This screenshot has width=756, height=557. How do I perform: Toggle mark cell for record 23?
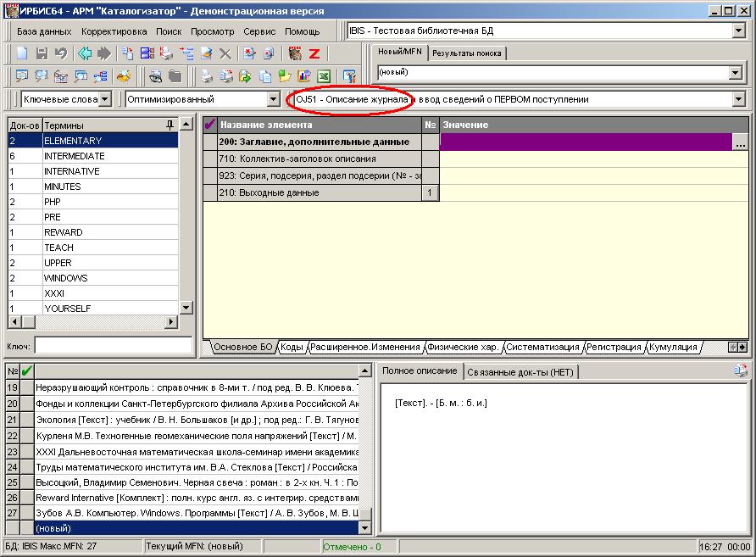(27, 451)
